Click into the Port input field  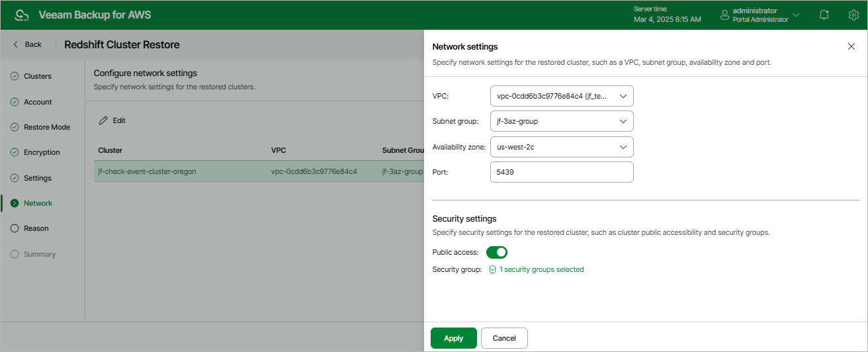562,172
